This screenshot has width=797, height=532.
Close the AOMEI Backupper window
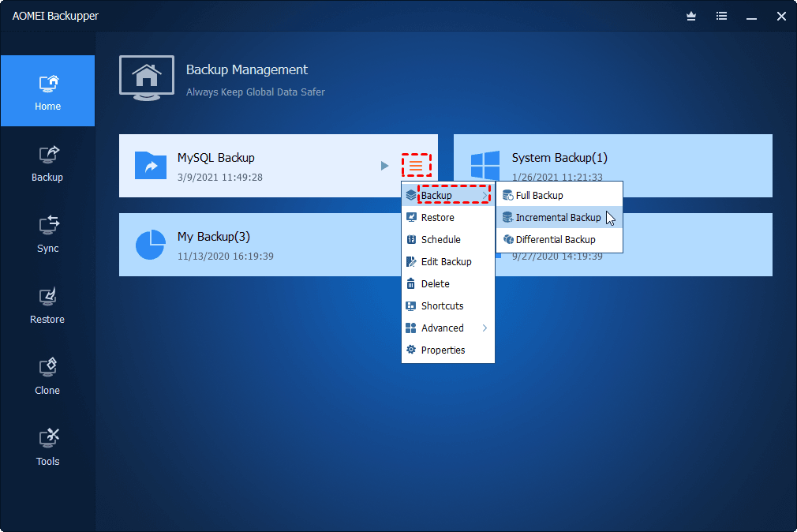point(781,17)
